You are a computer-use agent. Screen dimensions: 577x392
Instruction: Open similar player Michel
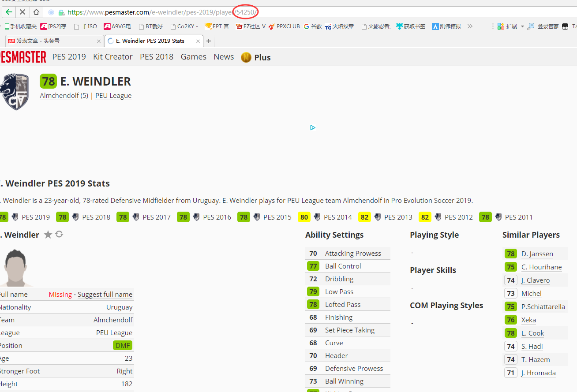tap(531, 294)
